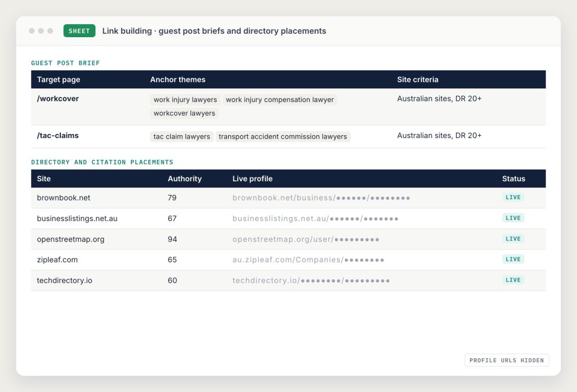This screenshot has width=577, height=392.
Task: Click the LIVE badge for openstreetmap.org
Action: 513,239
